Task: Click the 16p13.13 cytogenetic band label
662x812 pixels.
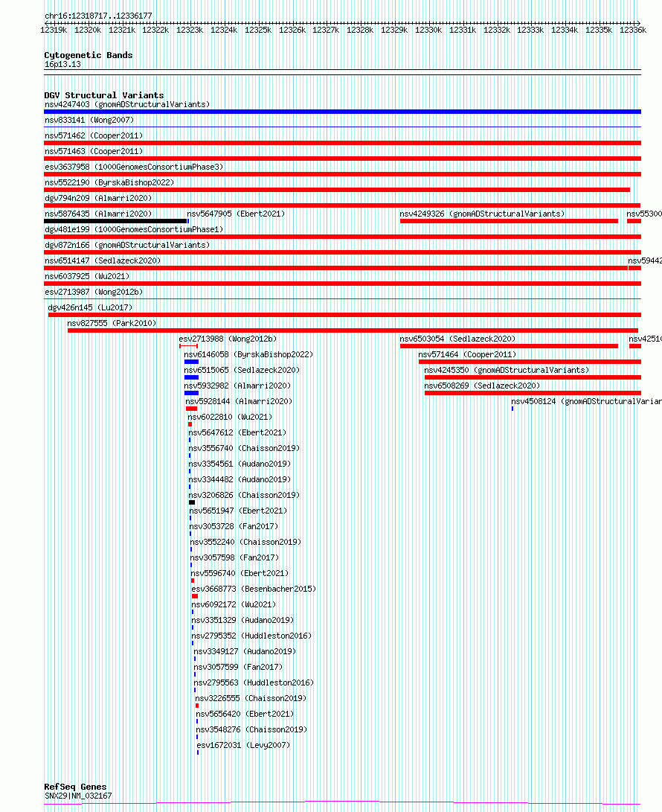Action: pos(62,64)
